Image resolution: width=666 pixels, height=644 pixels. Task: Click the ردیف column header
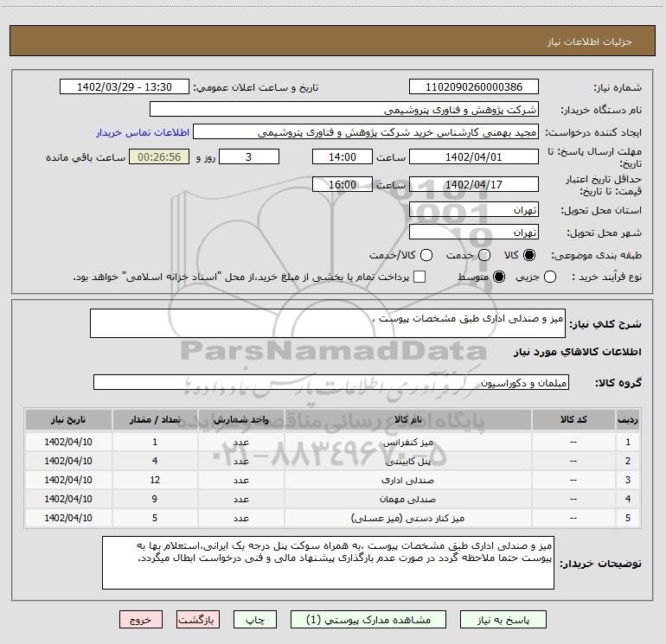click(628, 420)
